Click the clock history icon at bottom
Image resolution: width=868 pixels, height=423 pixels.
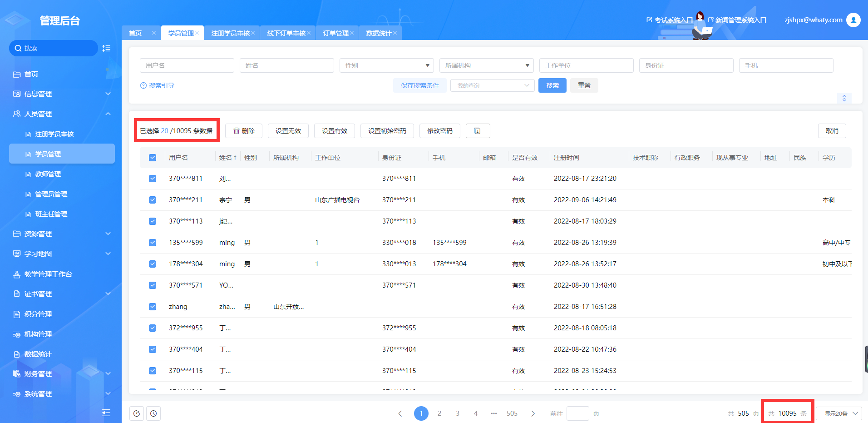[x=153, y=413]
